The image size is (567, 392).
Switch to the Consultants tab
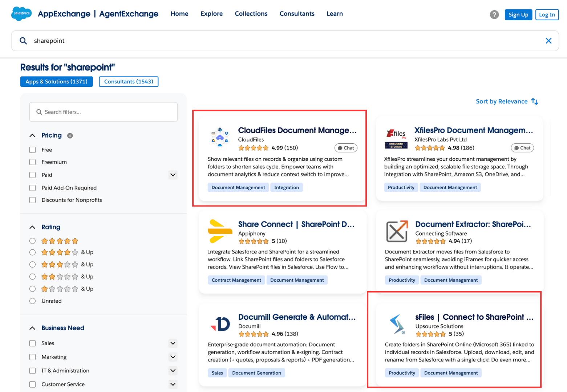tap(129, 81)
